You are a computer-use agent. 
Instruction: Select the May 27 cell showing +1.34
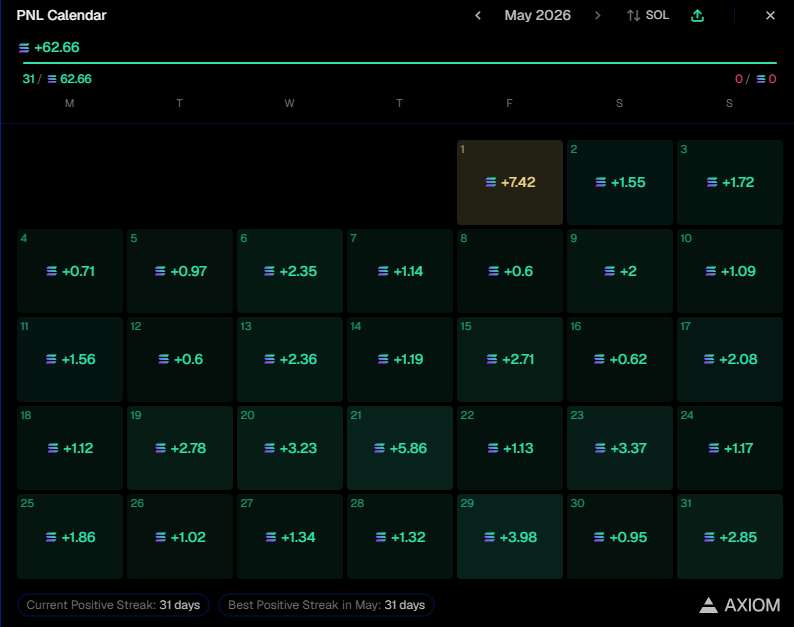pos(290,537)
